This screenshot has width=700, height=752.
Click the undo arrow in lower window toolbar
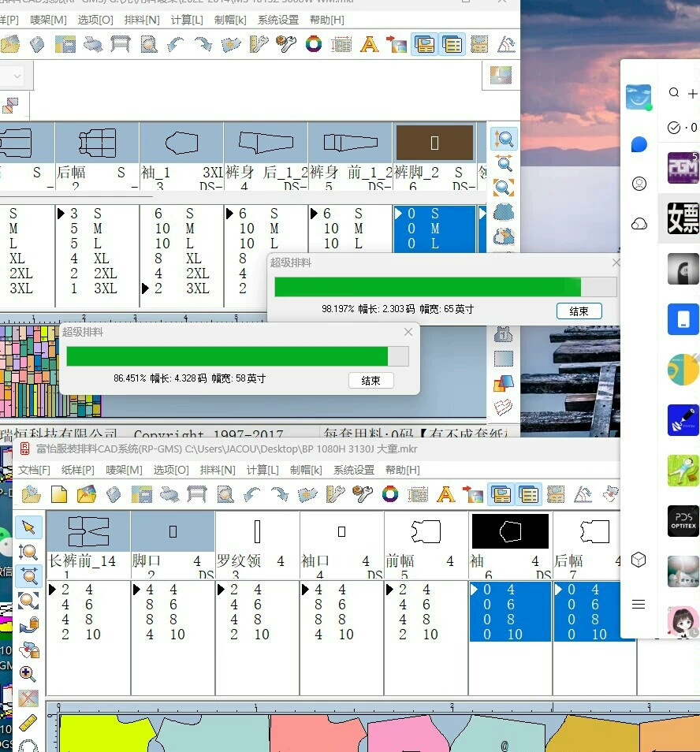253,494
